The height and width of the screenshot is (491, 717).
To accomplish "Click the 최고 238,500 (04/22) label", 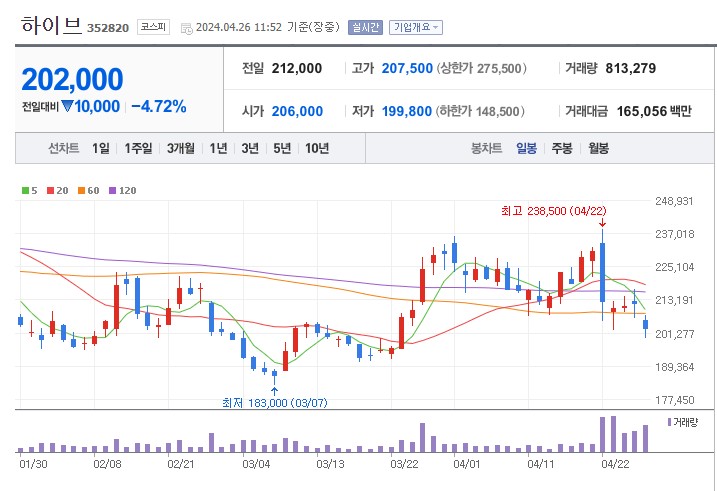I will coord(554,211).
